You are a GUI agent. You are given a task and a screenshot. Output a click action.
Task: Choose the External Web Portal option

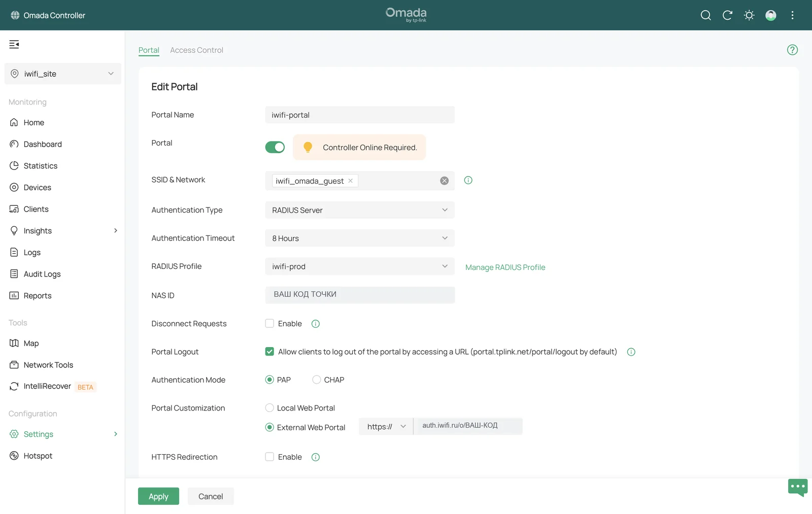click(x=269, y=427)
